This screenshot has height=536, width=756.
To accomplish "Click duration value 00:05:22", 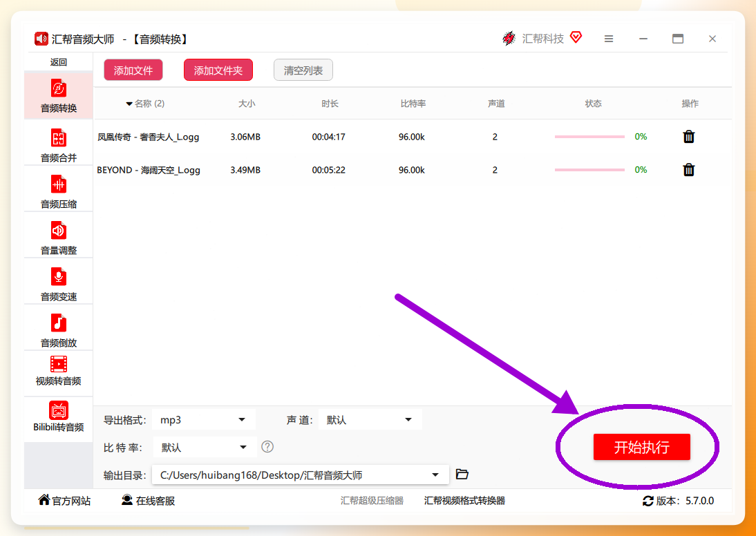I will (329, 170).
